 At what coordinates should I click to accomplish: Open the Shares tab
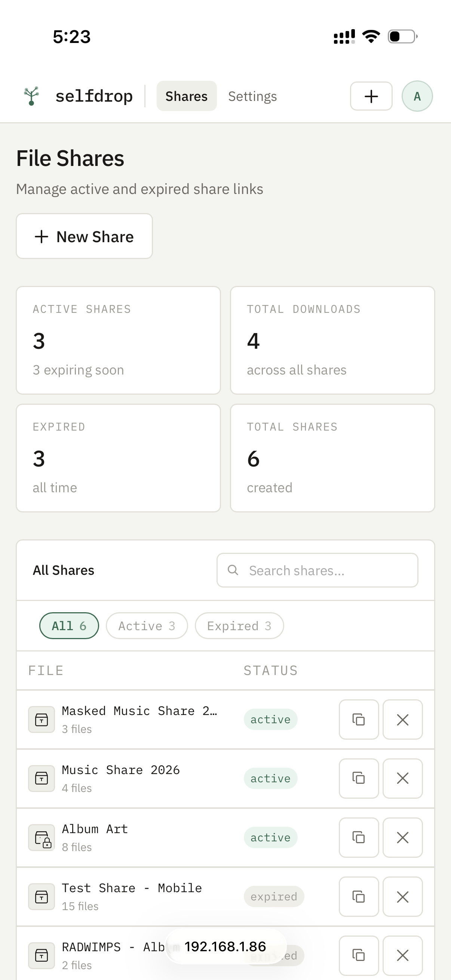pyautogui.click(x=187, y=96)
